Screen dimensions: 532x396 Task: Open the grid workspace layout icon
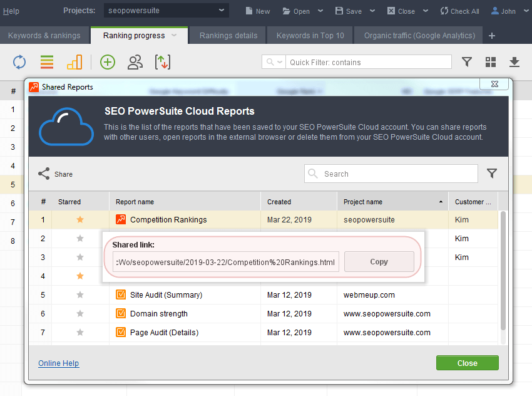click(x=491, y=62)
